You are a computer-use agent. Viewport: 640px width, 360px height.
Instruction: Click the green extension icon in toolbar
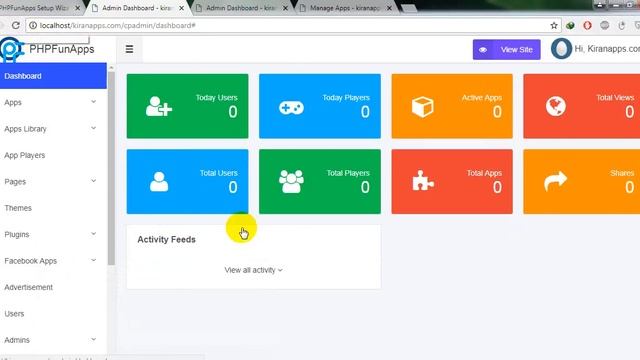click(x=570, y=25)
